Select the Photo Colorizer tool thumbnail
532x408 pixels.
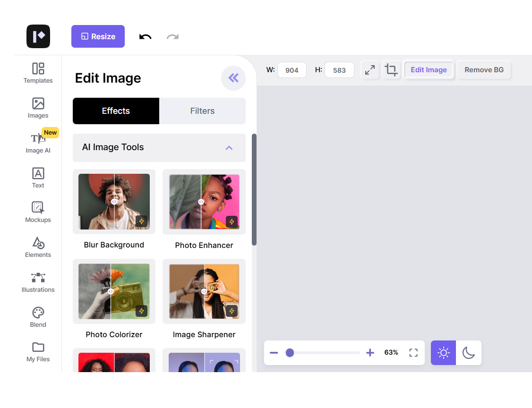tap(114, 291)
